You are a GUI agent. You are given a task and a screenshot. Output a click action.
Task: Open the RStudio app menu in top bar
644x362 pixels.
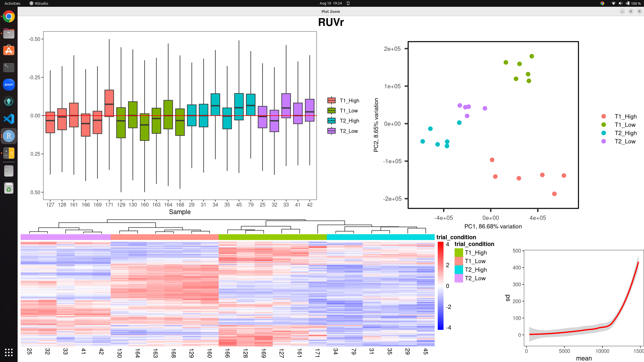pos(39,3)
